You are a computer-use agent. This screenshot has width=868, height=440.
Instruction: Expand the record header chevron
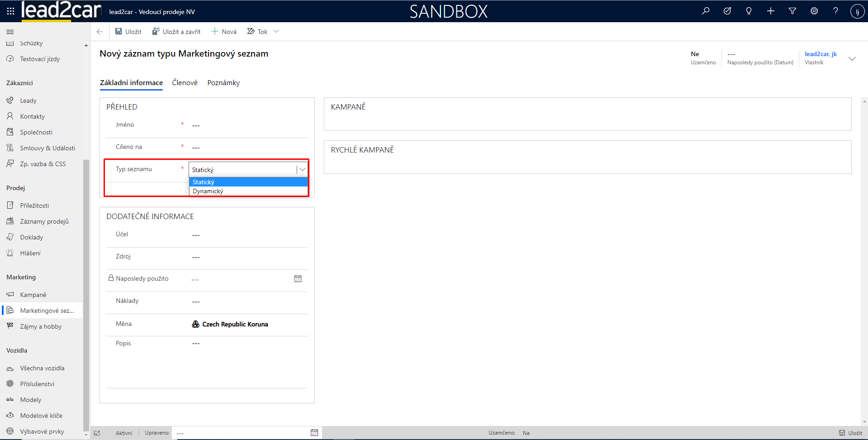pyautogui.click(x=852, y=59)
